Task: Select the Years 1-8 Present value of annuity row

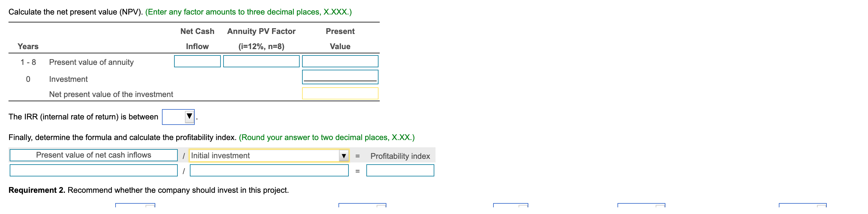Action: [91, 62]
